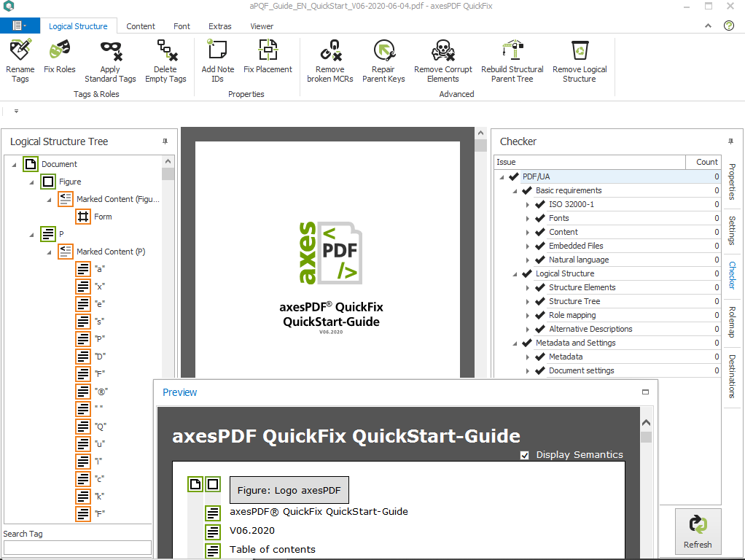745x560 pixels.
Task: Pin the Logical Structure Tree panel
Action: (x=165, y=141)
